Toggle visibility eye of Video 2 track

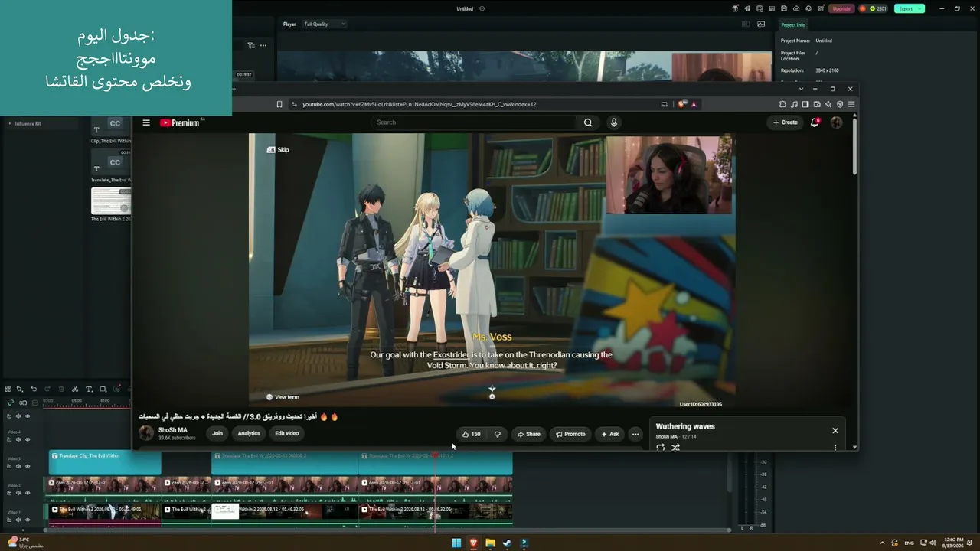tap(28, 493)
